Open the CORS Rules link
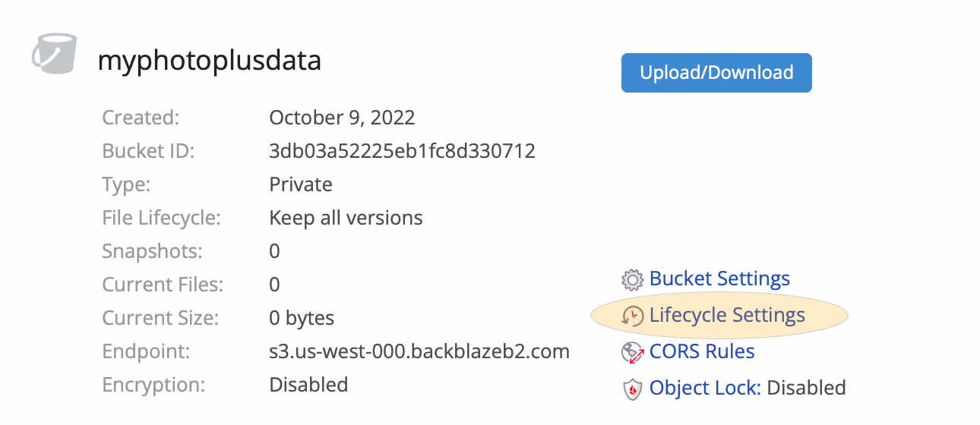The image size is (980, 425). 702,351
